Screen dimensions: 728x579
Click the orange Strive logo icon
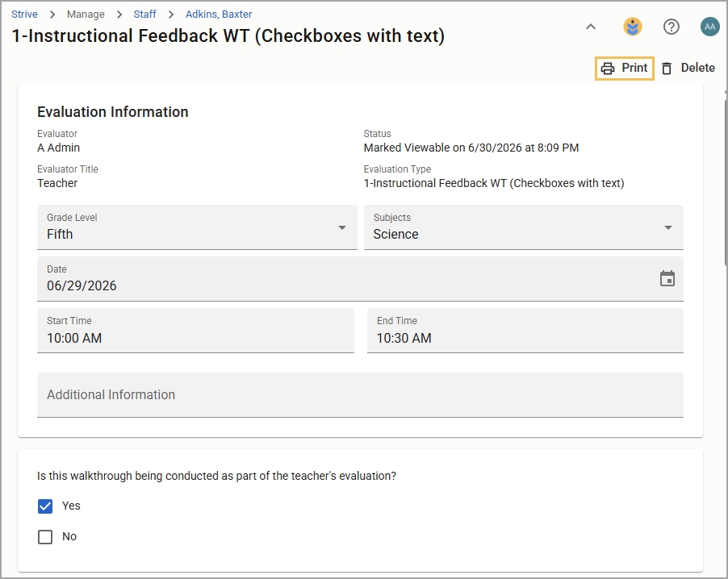[x=632, y=27]
